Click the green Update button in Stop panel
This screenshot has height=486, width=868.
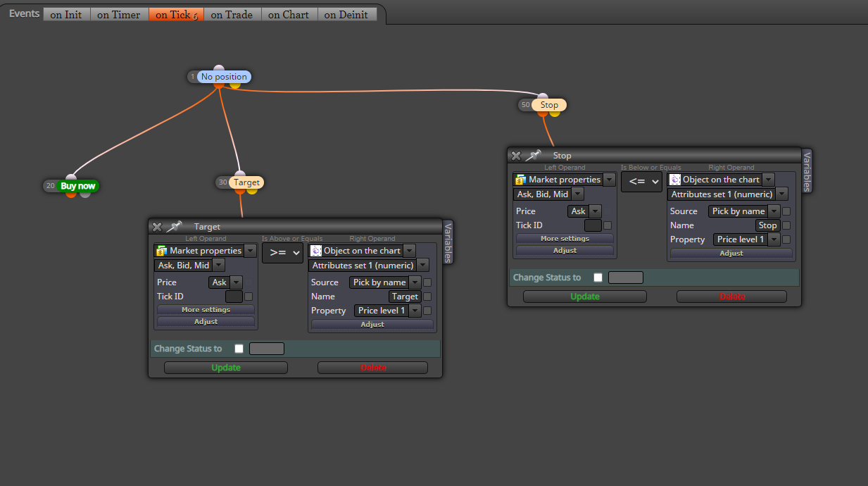pyautogui.click(x=585, y=297)
